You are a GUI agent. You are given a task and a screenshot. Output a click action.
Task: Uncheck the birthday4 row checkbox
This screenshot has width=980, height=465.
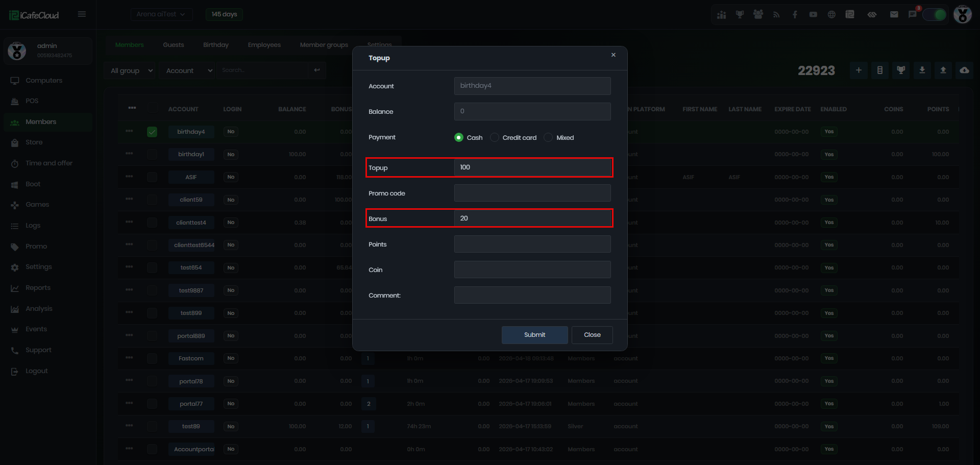152,132
